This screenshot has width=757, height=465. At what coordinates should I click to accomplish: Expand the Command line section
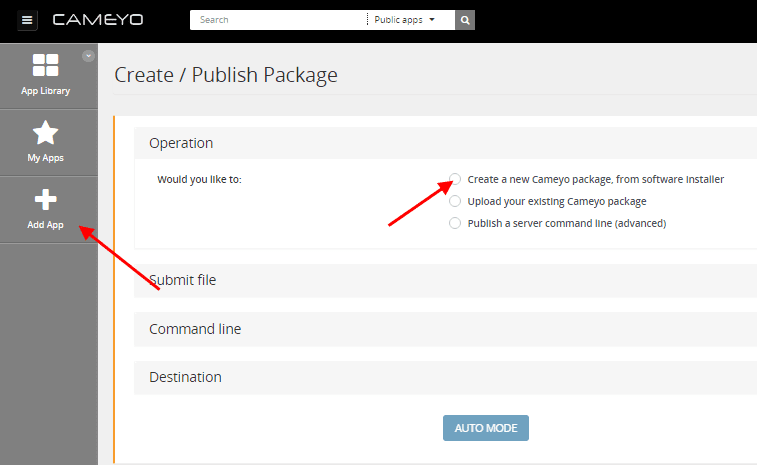445,329
